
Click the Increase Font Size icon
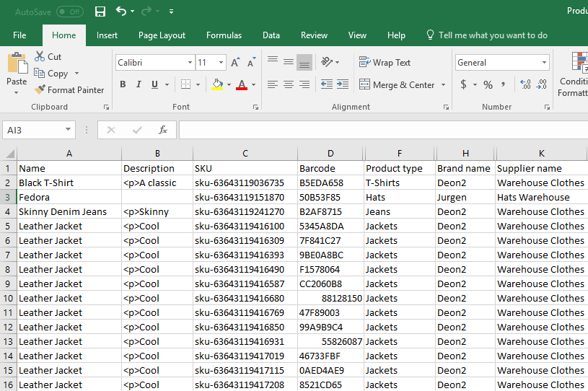point(235,63)
